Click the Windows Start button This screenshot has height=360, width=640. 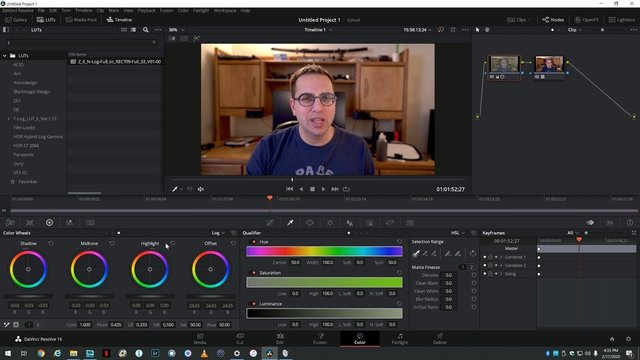8,353
